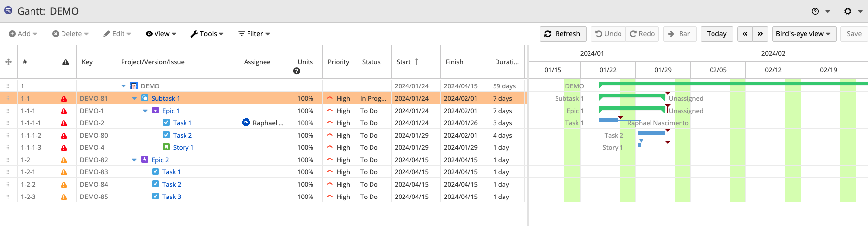This screenshot has height=226, width=868.
Task: Click the warning column header icon
Action: (x=66, y=62)
